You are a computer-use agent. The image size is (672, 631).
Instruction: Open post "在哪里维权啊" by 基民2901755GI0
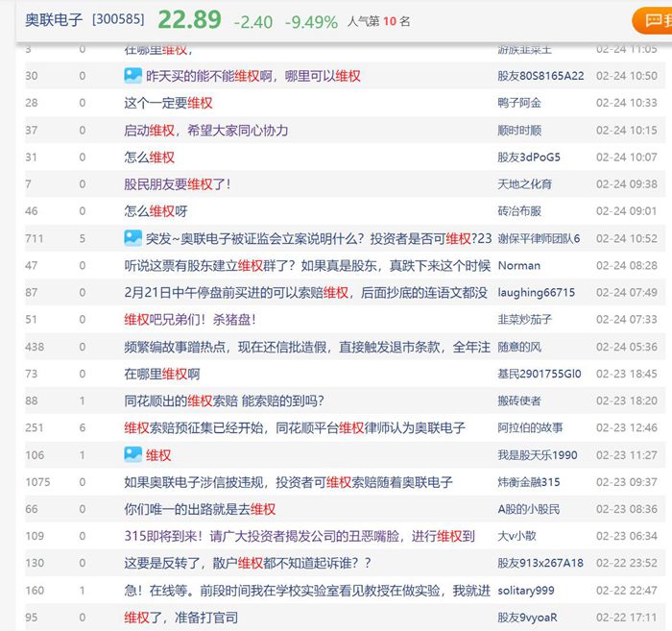click(162, 374)
